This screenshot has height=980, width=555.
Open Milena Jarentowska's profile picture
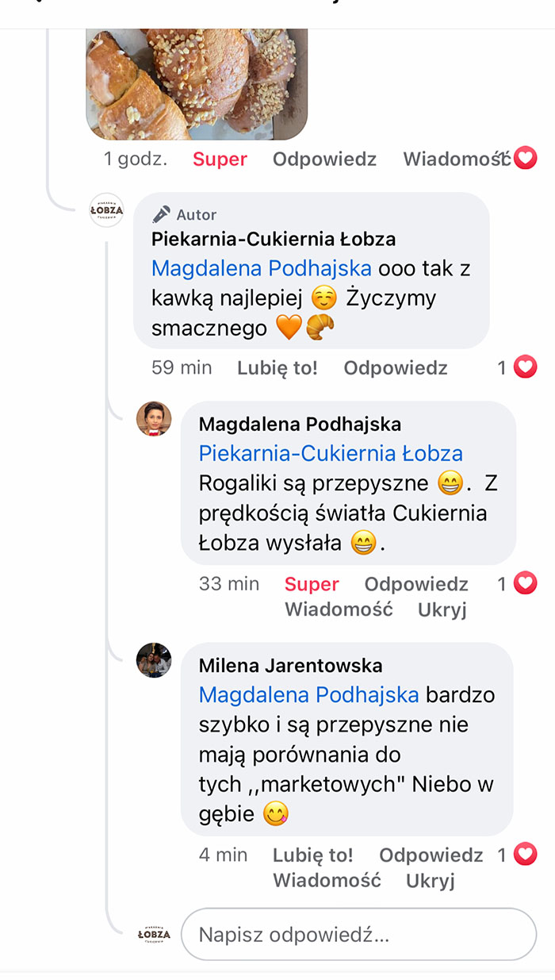pos(155,661)
